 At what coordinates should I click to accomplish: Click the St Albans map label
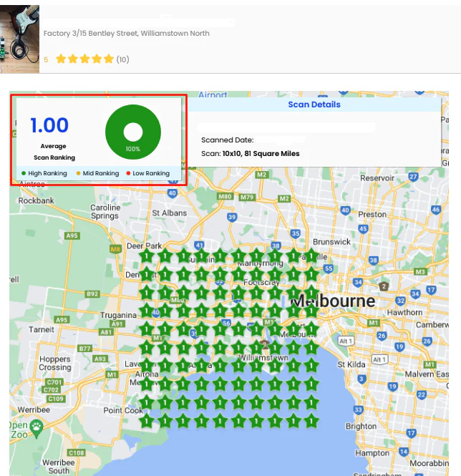[x=169, y=213]
